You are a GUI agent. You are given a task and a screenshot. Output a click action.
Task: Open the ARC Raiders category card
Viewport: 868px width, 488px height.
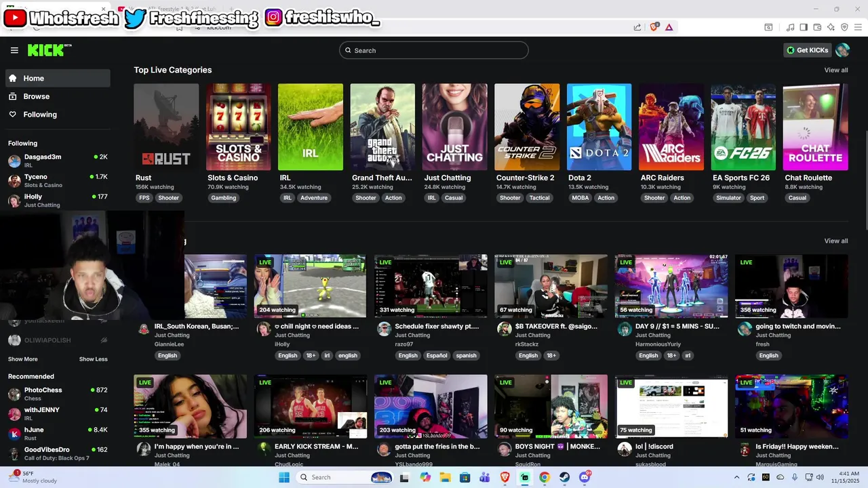pos(671,127)
